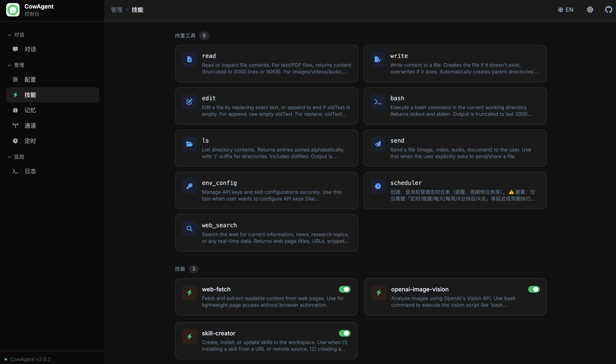The height and width of the screenshot is (364, 616).
Task: Click the env_config key icon
Action: click(x=189, y=186)
